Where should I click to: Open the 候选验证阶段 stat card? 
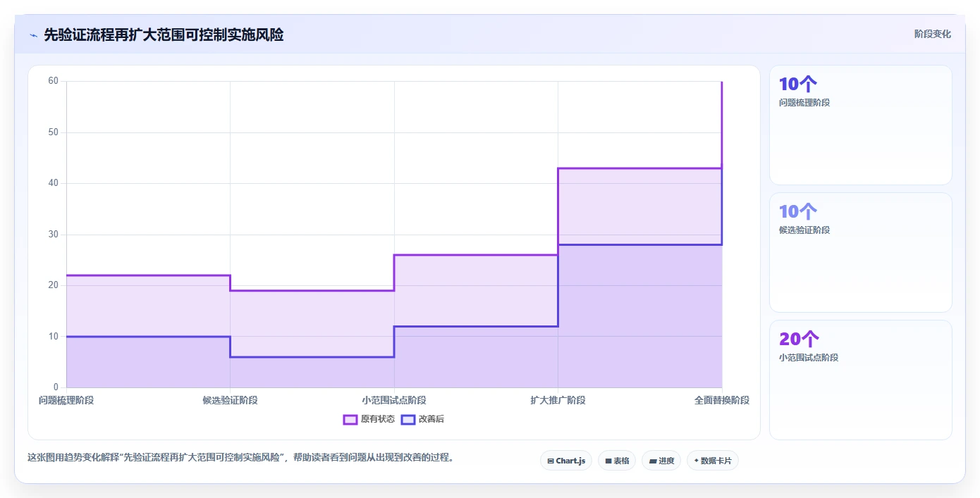[x=861, y=252]
